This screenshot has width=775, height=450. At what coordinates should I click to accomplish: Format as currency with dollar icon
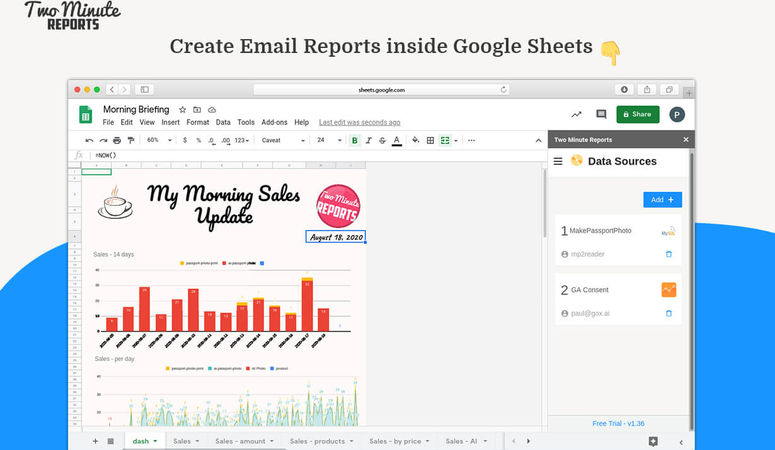tap(185, 140)
